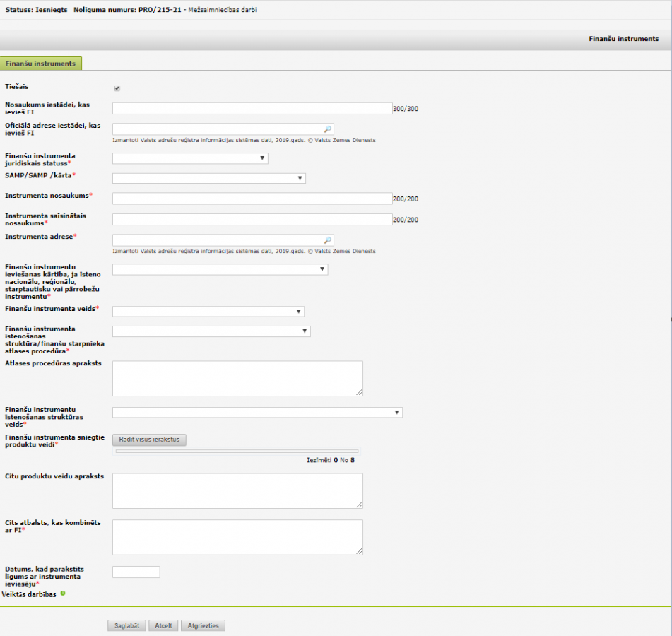Image resolution: width=672 pixels, height=636 pixels.
Task: Open Finanšu instrumenta juridiskais statuss dropdown
Action: click(x=190, y=158)
